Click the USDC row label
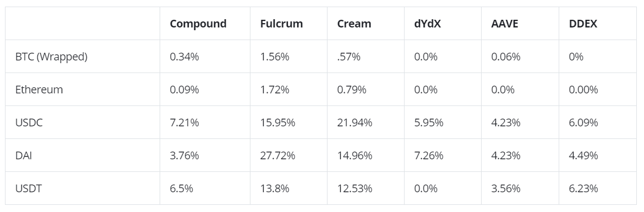Viewport: 644px width, 212px height. pos(29,122)
